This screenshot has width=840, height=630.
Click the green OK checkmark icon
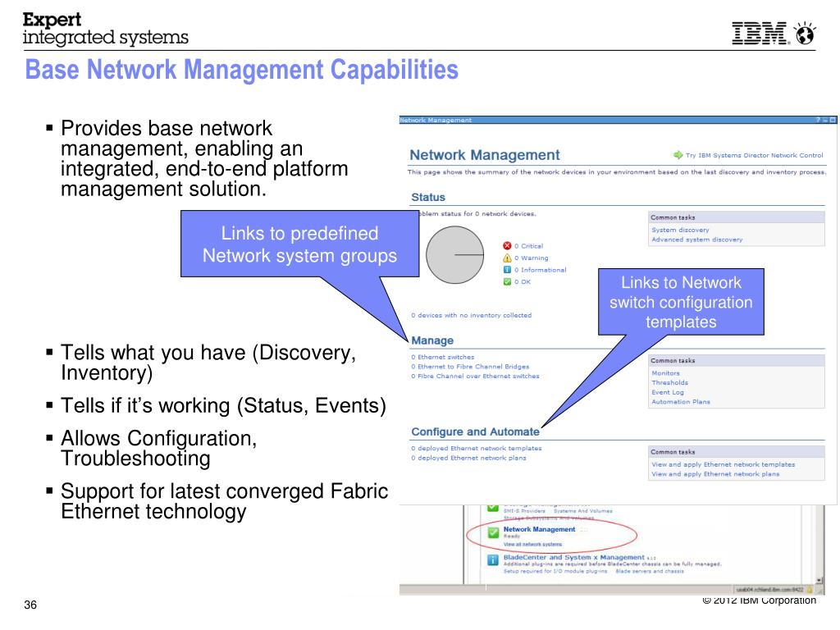pos(507,281)
